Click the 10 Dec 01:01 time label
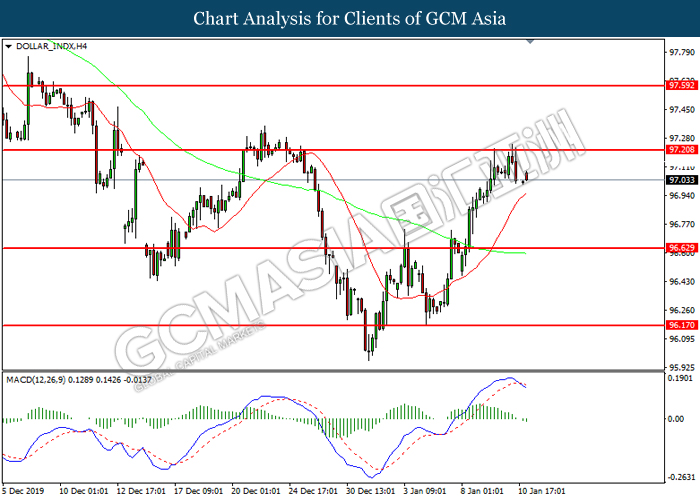The width and height of the screenshot is (700, 500). 83,491
